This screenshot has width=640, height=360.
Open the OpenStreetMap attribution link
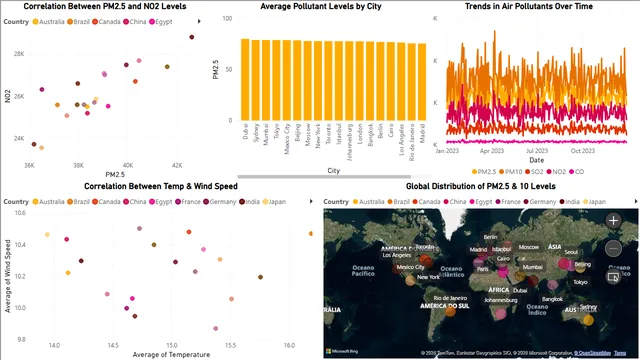click(x=592, y=353)
